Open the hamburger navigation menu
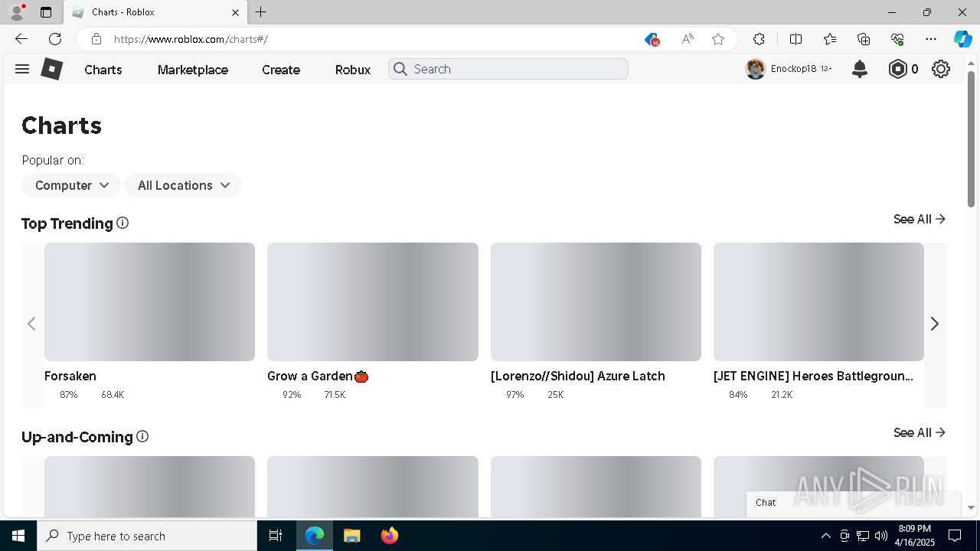The image size is (980, 551). point(22,69)
